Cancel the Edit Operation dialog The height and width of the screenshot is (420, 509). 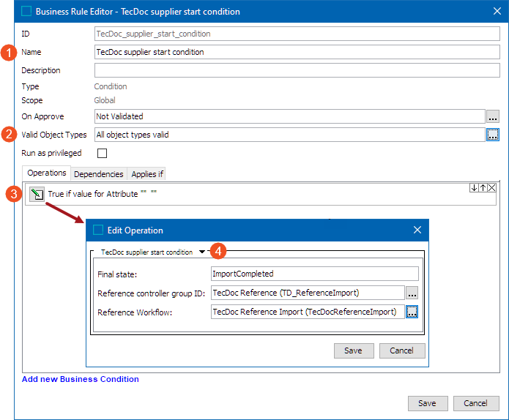point(402,350)
